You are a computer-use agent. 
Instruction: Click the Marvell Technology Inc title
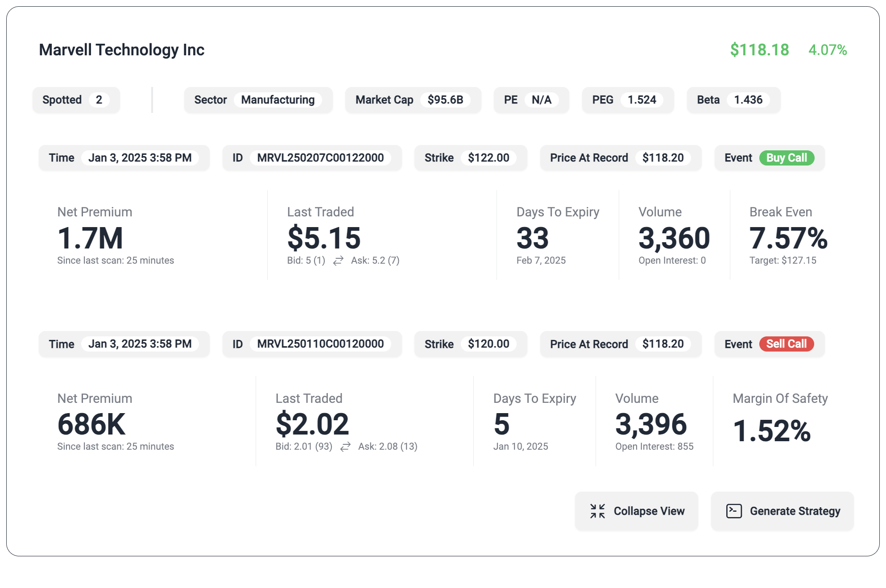(121, 50)
